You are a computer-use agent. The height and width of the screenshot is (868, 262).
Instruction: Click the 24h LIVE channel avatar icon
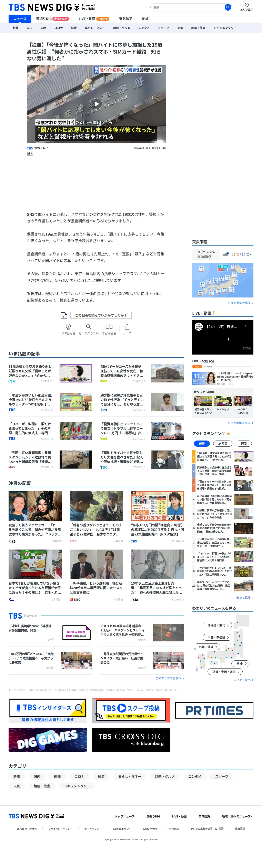tap(199, 327)
